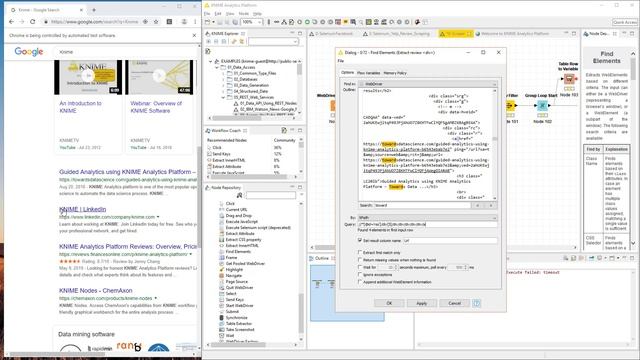Collapse the 01_Data_Access folder
The width and height of the screenshot is (640, 360).
[x=217, y=67]
